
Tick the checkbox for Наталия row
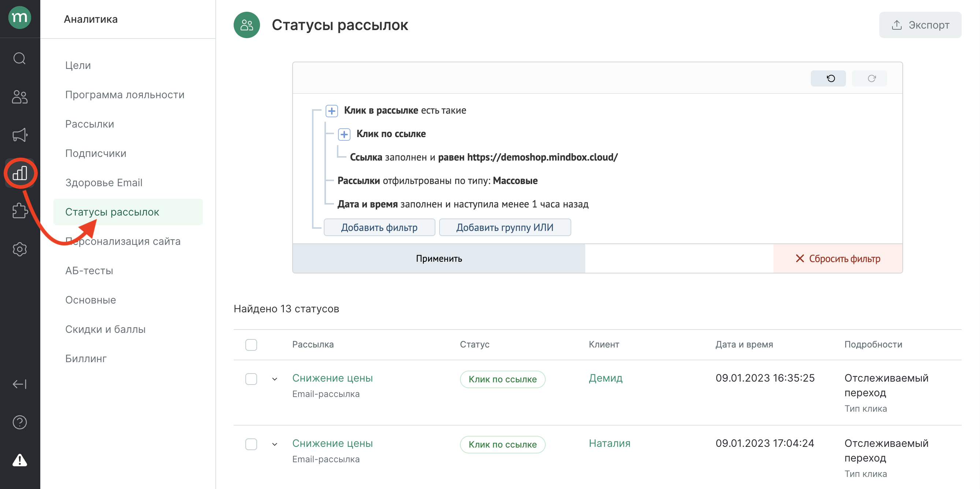click(251, 444)
